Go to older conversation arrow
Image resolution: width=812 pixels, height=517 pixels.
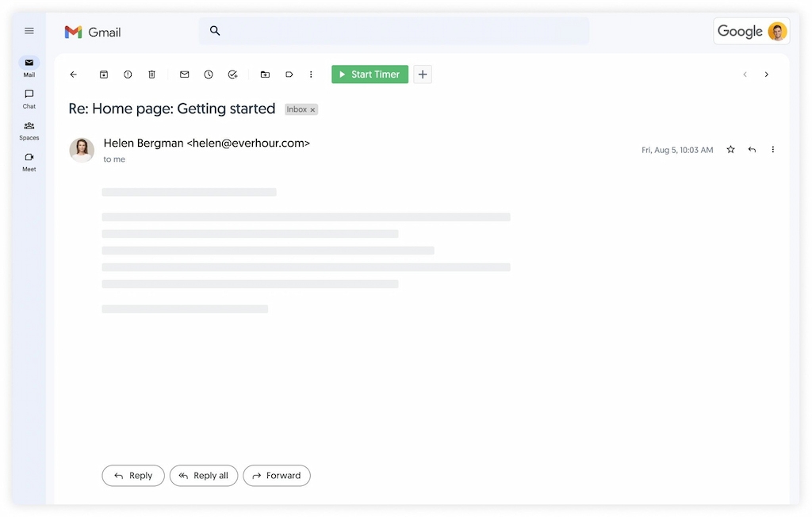click(767, 75)
